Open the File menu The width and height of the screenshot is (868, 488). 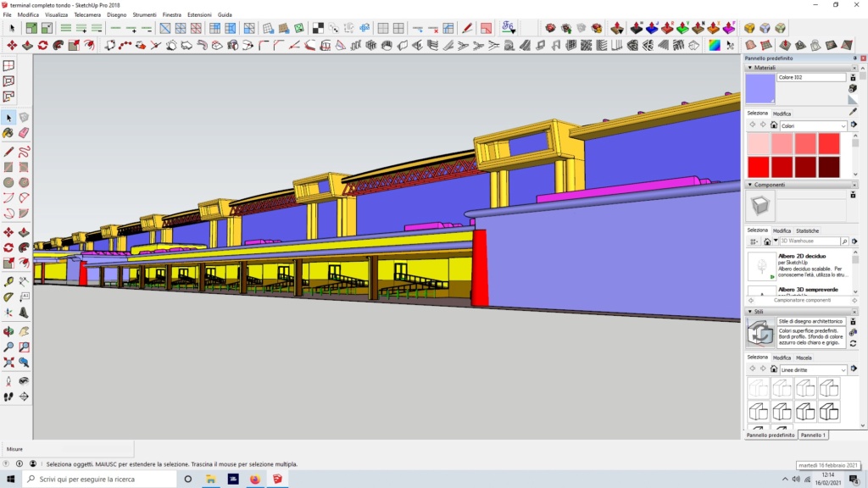coord(7,15)
